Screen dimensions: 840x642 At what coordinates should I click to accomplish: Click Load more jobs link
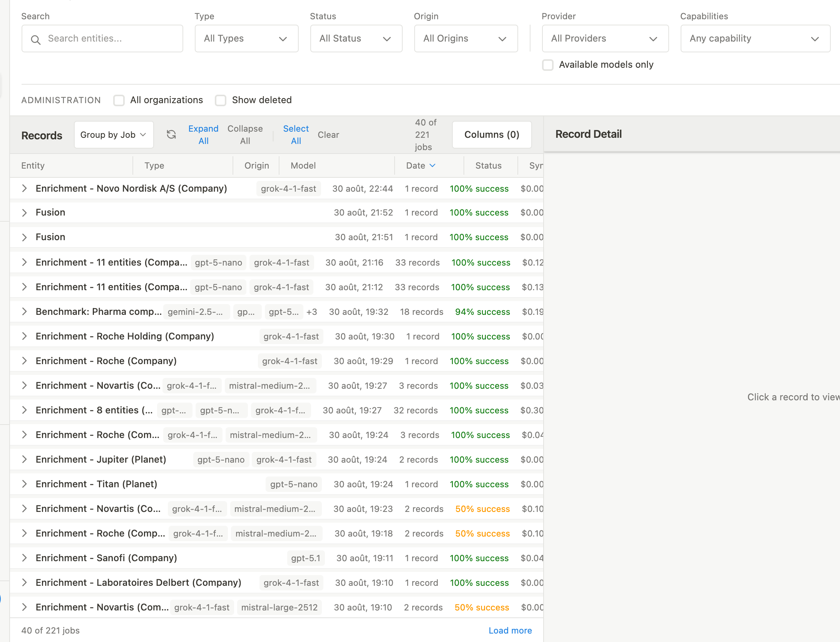pyautogui.click(x=510, y=630)
